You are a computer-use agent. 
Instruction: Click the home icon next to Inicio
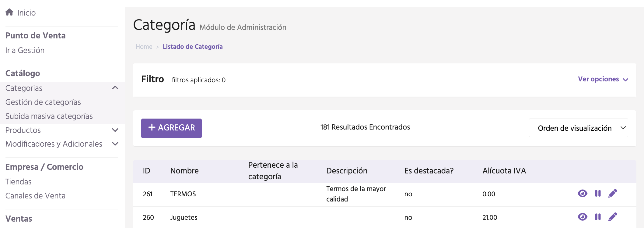pyautogui.click(x=9, y=12)
